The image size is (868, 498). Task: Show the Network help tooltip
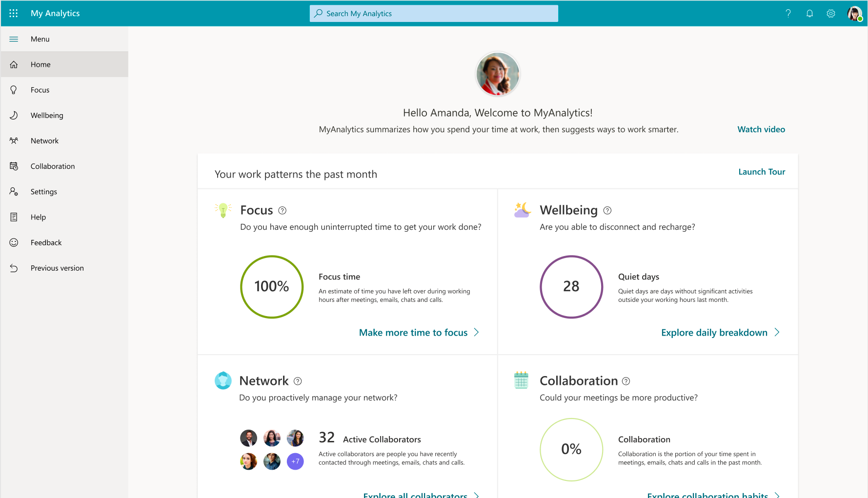point(298,381)
